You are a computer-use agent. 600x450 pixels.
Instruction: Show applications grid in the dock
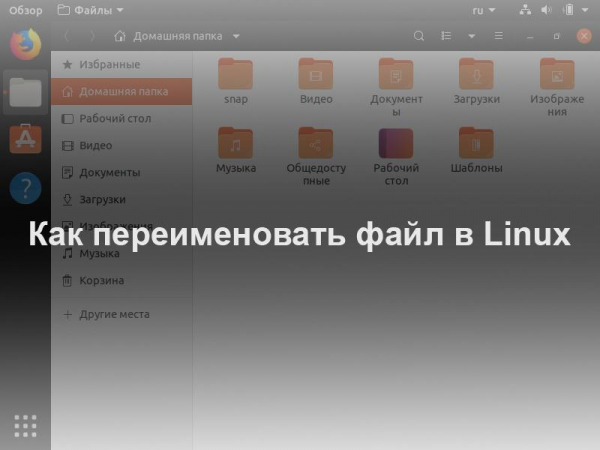pos(25,426)
